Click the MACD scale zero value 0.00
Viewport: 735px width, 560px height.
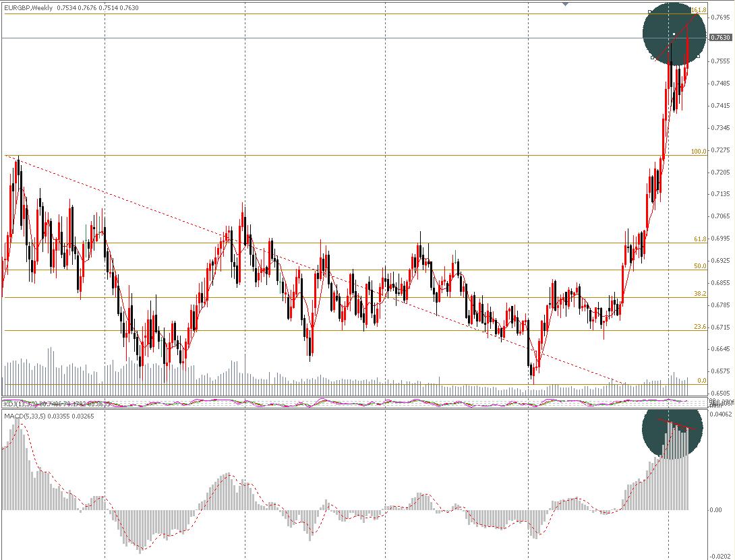tap(715, 510)
